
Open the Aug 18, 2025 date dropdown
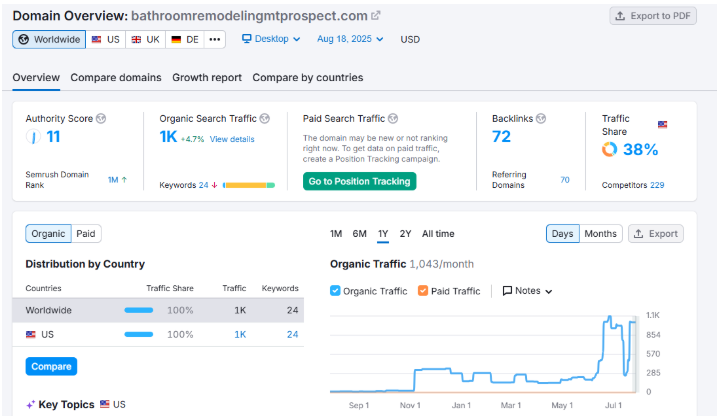click(x=353, y=39)
